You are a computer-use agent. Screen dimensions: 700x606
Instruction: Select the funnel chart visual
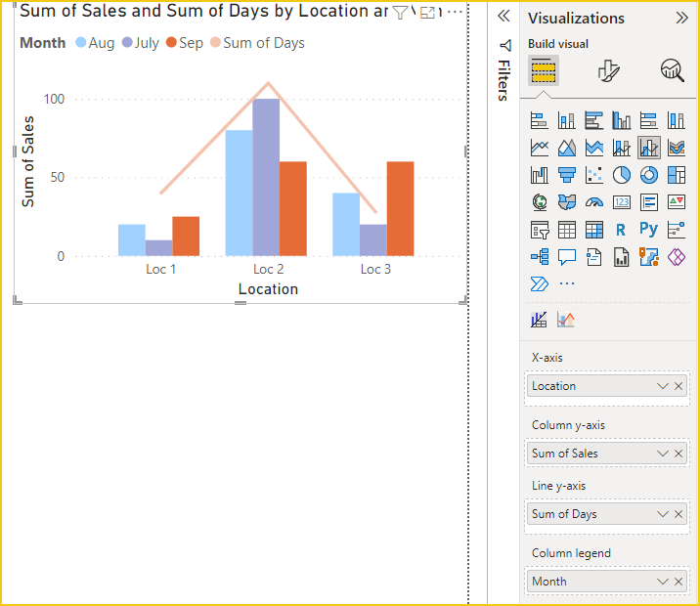point(566,175)
